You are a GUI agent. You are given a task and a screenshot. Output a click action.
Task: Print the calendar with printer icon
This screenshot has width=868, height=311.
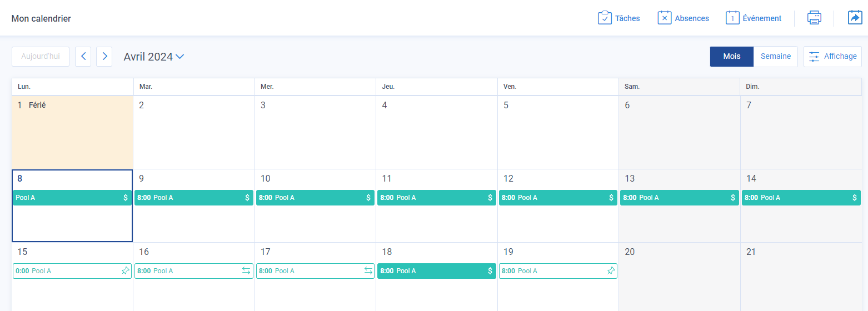(814, 18)
